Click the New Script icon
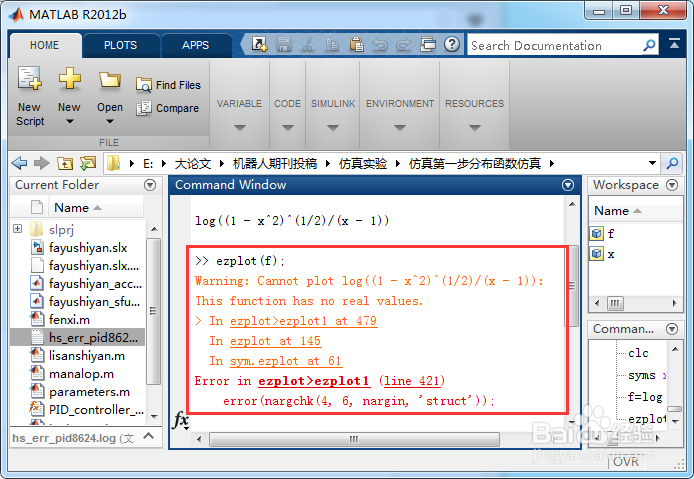Viewport: 694px width, 479px height. 30,78
